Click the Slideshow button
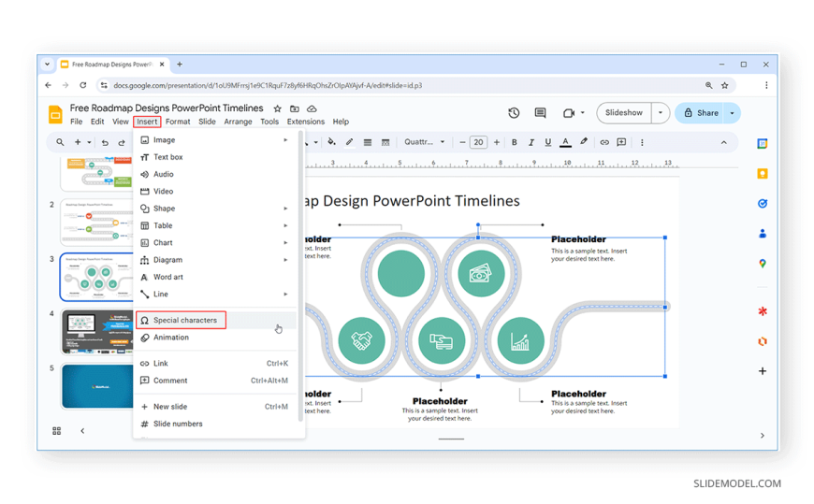This screenshot has height=504, width=814. [623, 112]
